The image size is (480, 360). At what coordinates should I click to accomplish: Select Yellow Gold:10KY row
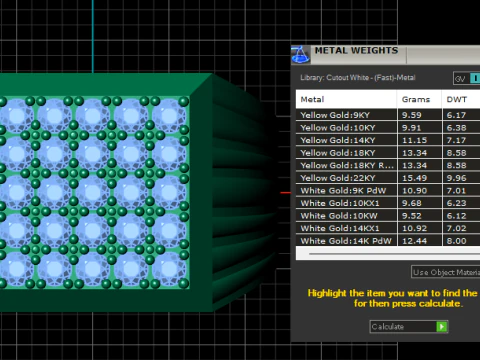388,128
